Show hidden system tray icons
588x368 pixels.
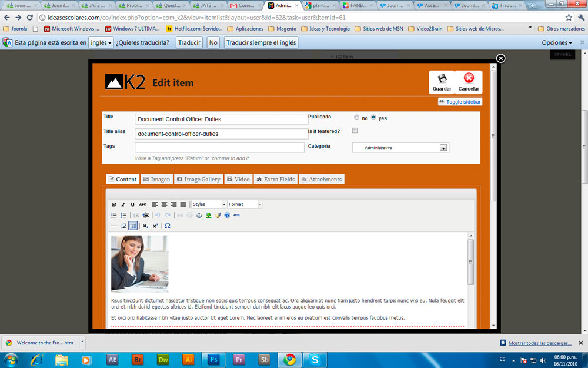(513, 360)
